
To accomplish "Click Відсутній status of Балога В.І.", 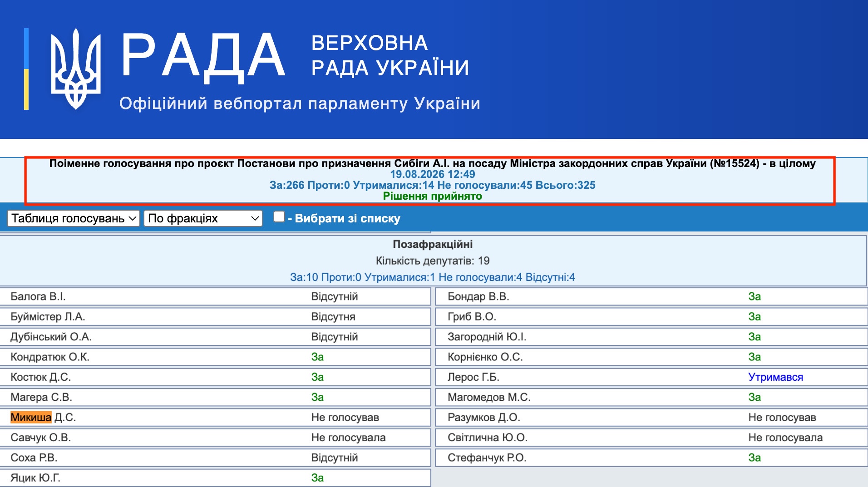I will pyautogui.click(x=335, y=296).
